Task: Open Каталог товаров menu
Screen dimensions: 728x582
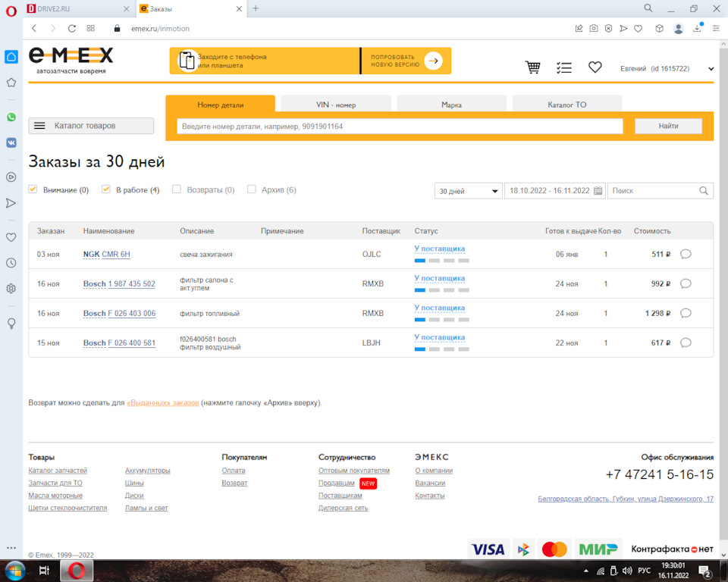Action: pos(91,126)
